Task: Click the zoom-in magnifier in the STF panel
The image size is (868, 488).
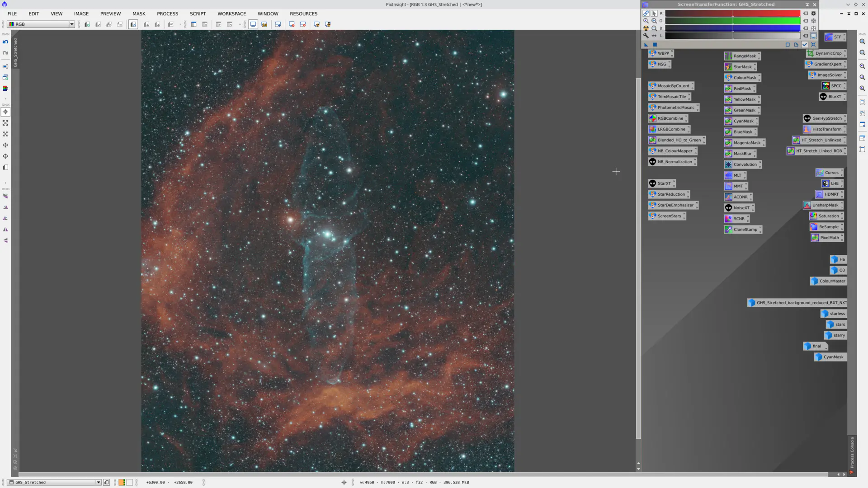Action: click(654, 20)
